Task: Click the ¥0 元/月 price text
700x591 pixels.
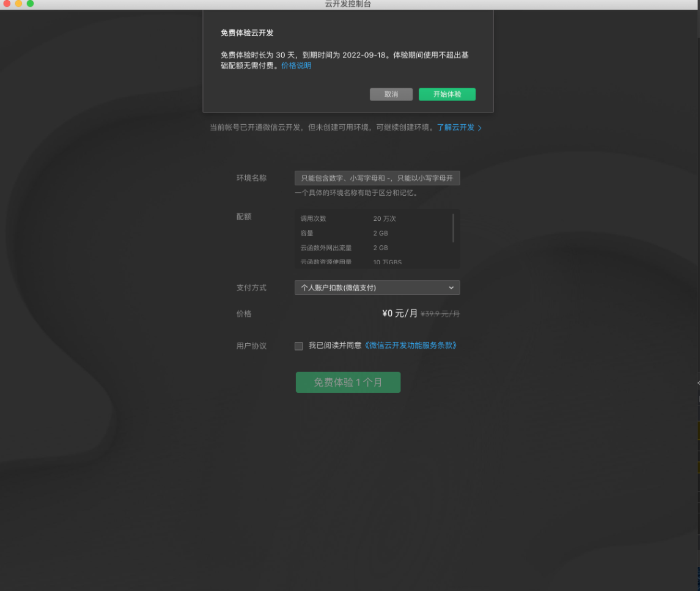Action: (400, 314)
